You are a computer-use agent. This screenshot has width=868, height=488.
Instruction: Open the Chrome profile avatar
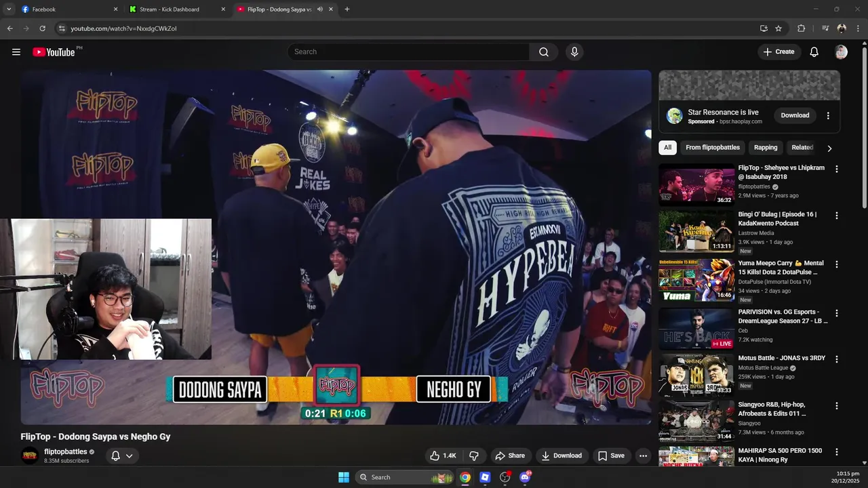[x=842, y=28]
